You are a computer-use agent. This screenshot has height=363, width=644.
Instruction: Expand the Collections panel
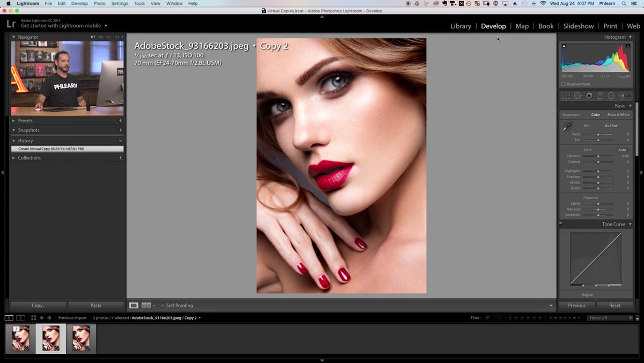click(x=14, y=158)
